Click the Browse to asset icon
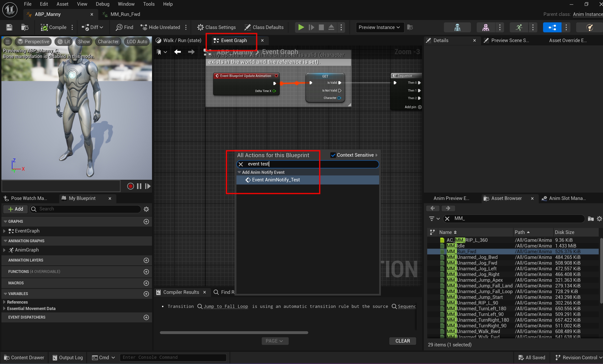The image size is (603, 364). tap(25, 27)
